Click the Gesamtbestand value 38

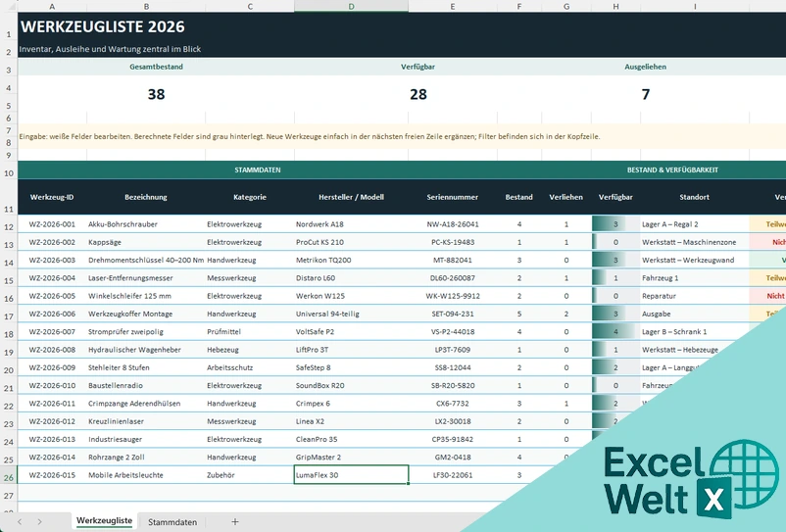click(x=156, y=94)
